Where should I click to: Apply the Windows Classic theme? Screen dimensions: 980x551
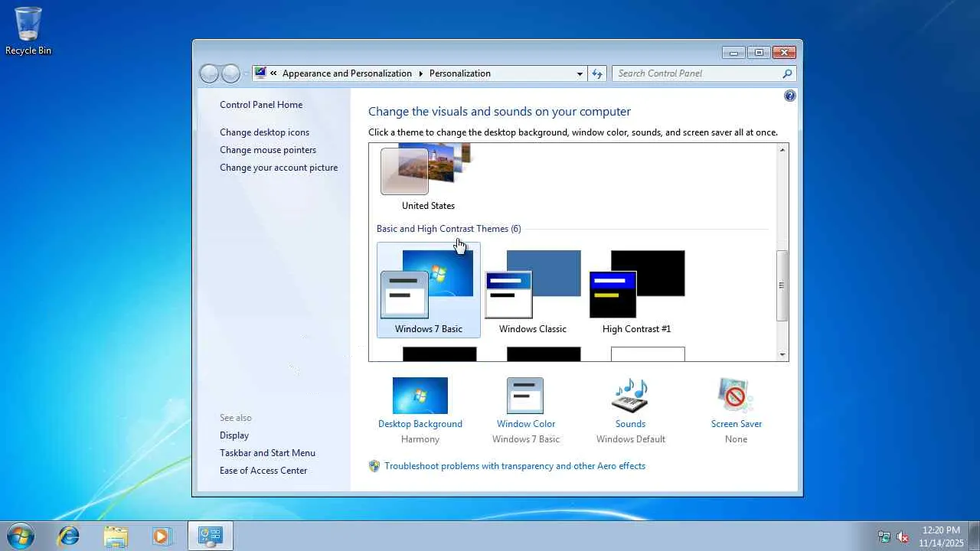click(533, 290)
